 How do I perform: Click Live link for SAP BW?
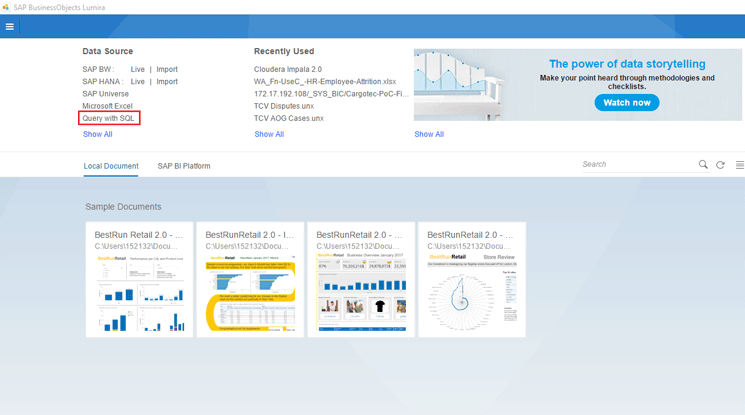(x=138, y=69)
